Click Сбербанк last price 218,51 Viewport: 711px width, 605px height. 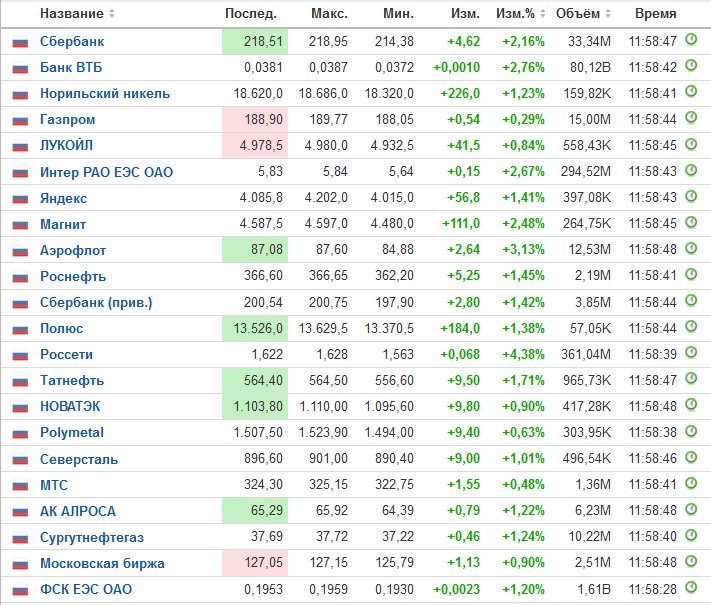(x=263, y=41)
